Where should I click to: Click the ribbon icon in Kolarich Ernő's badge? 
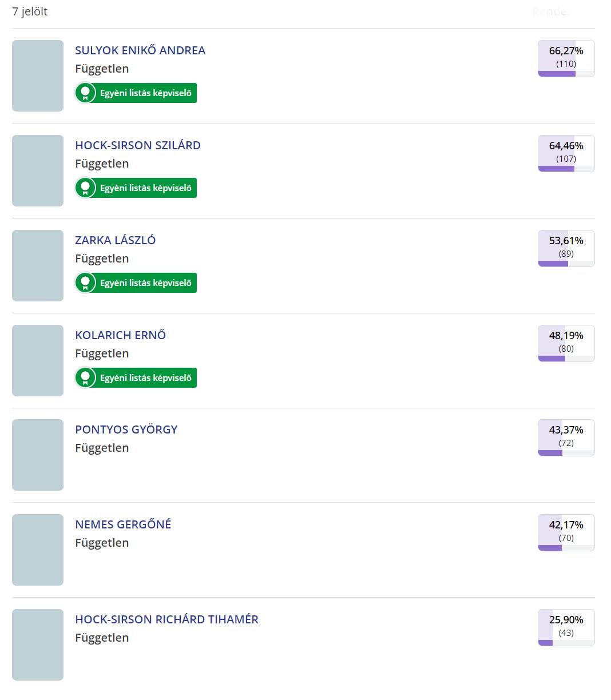coord(85,377)
